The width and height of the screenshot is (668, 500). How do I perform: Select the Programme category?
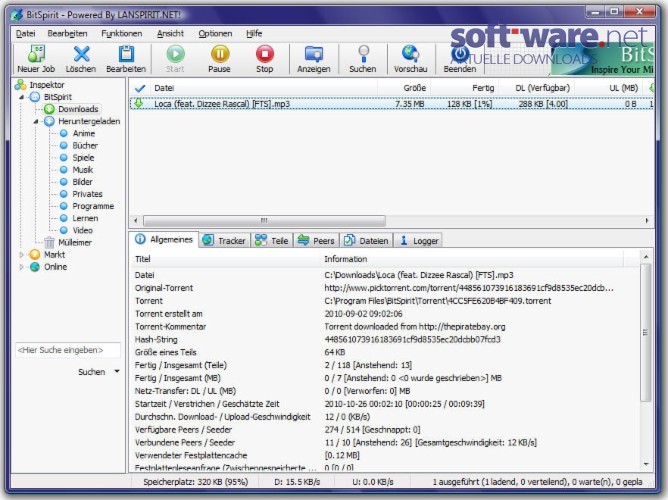[x=93, y=206]
